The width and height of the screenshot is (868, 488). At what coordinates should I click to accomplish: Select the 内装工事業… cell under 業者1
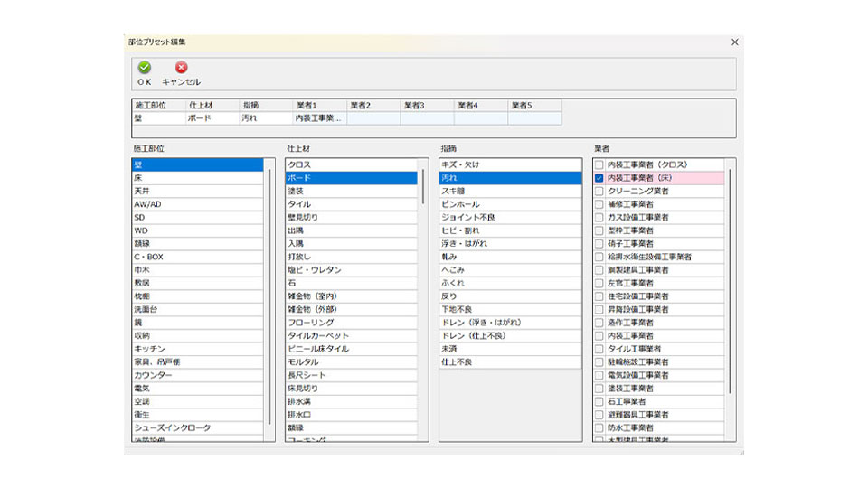(320, 118)
